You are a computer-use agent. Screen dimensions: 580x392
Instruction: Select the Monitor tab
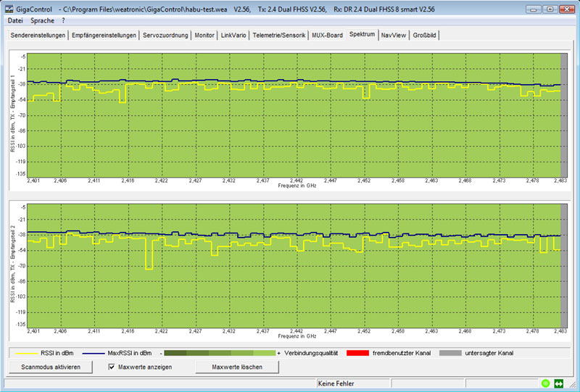pos(204,35)
